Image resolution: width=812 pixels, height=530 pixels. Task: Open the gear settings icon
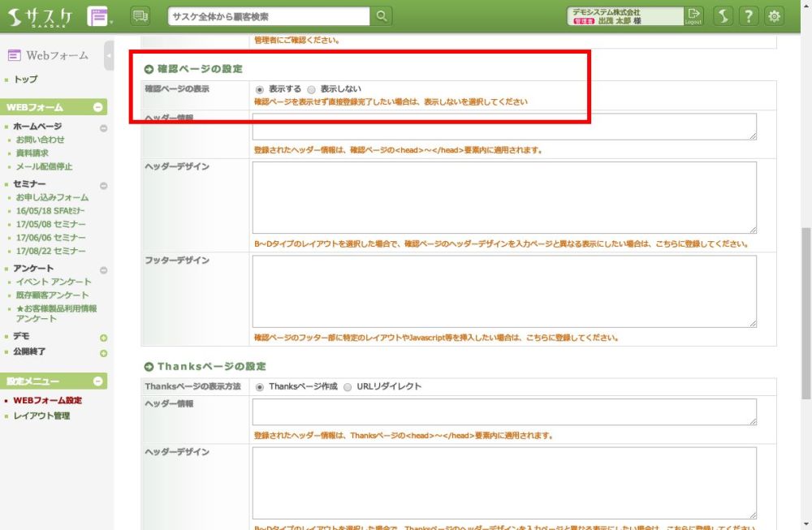click(x=775, y=16)
